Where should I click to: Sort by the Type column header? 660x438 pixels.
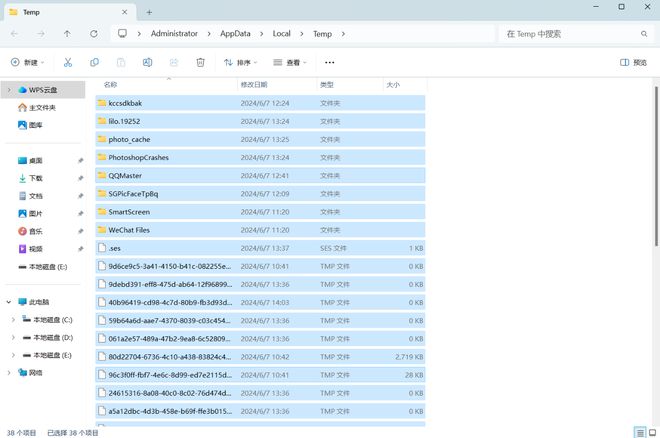point(350,85)
